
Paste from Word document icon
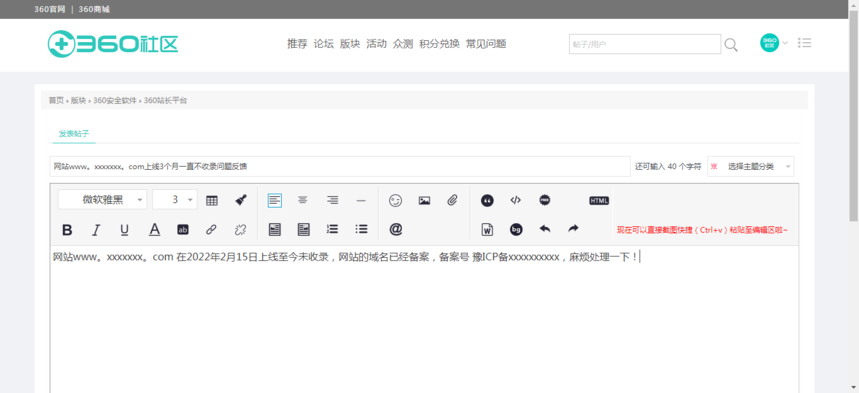487,230
